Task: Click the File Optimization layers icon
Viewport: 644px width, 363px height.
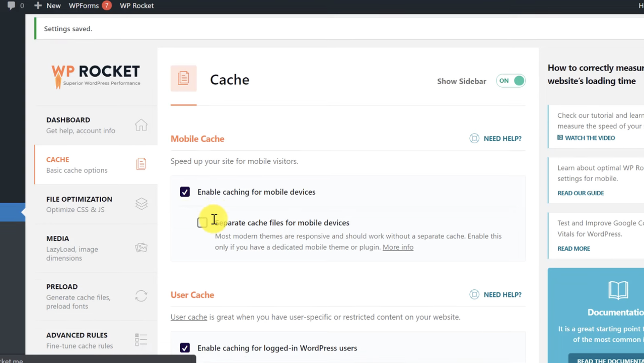Action: pos(141,204)
